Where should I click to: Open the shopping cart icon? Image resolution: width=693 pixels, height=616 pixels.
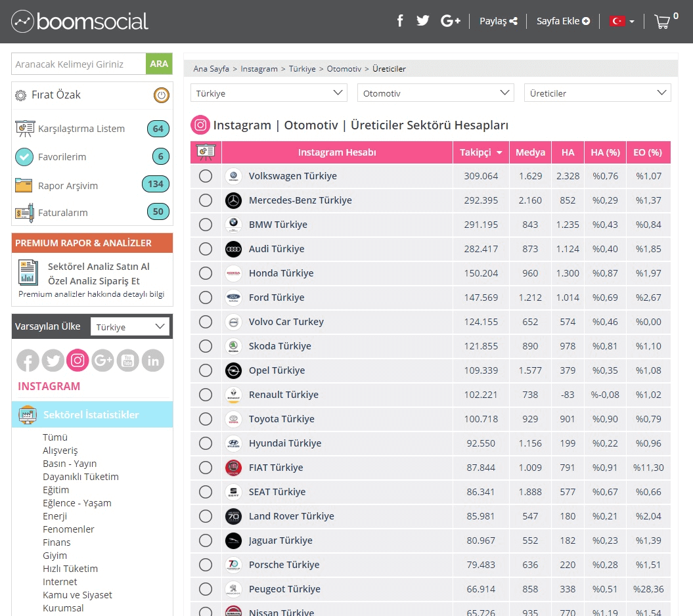[x=661, y=22]
